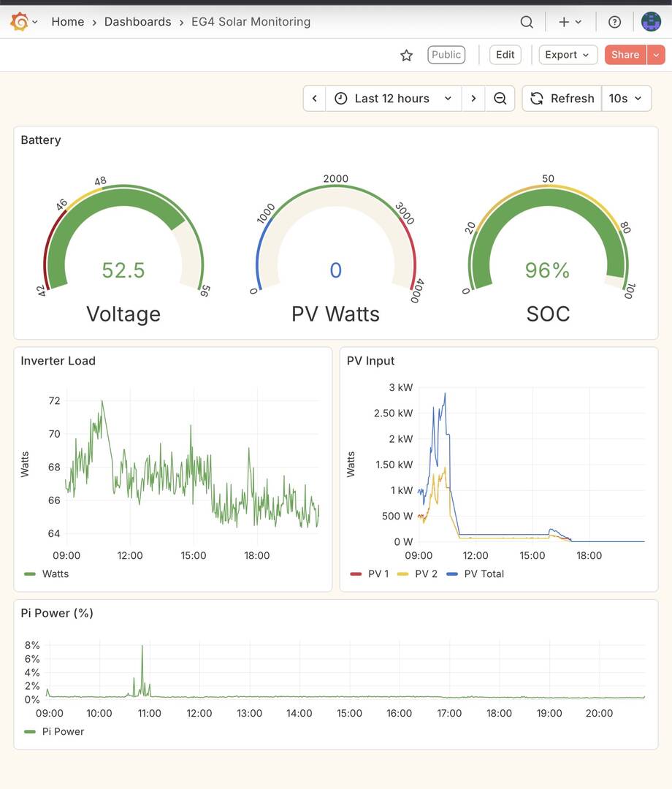
Task: Zoom out the time range
Action: click(x=500, y=99)
